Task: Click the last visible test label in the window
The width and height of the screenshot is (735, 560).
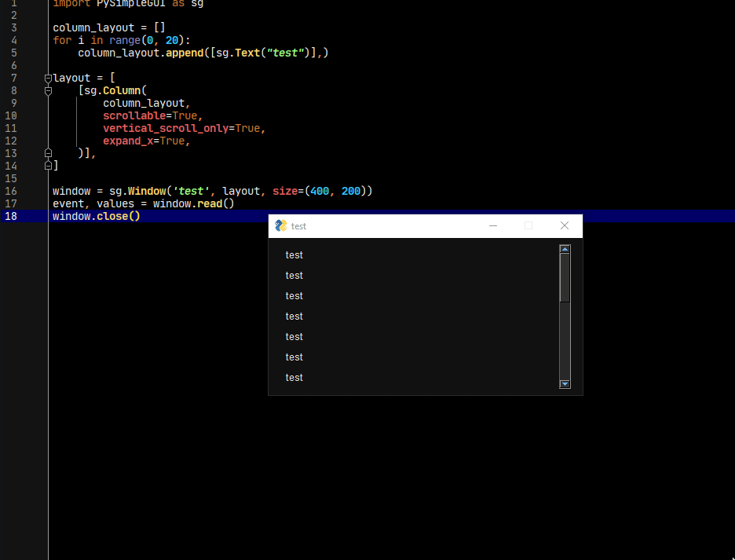Action: 294,377
